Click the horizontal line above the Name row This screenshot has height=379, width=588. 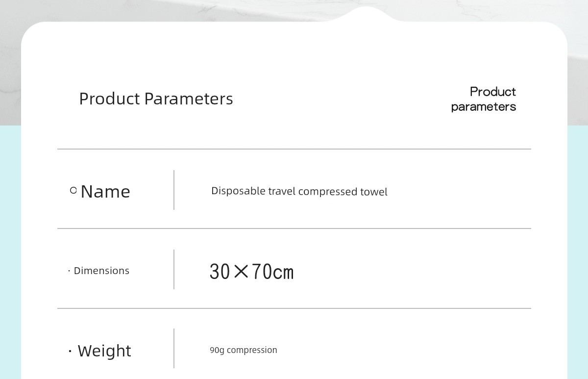point(294,149)
